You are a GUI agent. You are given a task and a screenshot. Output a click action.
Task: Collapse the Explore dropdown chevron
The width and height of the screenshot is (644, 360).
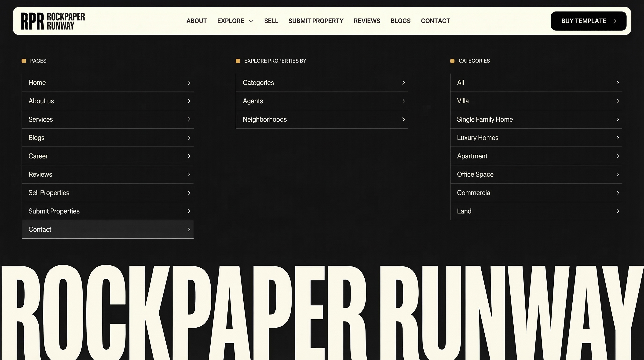pos(251,21)
